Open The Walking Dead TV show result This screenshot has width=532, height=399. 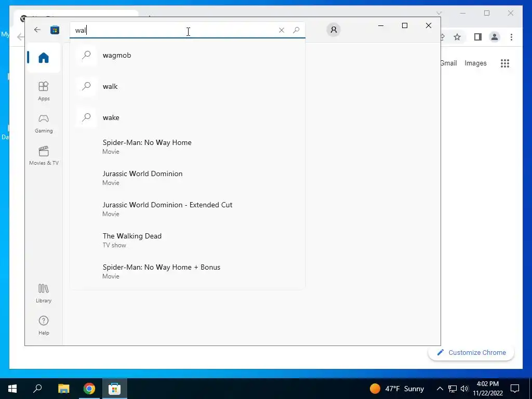coord(187,240)
